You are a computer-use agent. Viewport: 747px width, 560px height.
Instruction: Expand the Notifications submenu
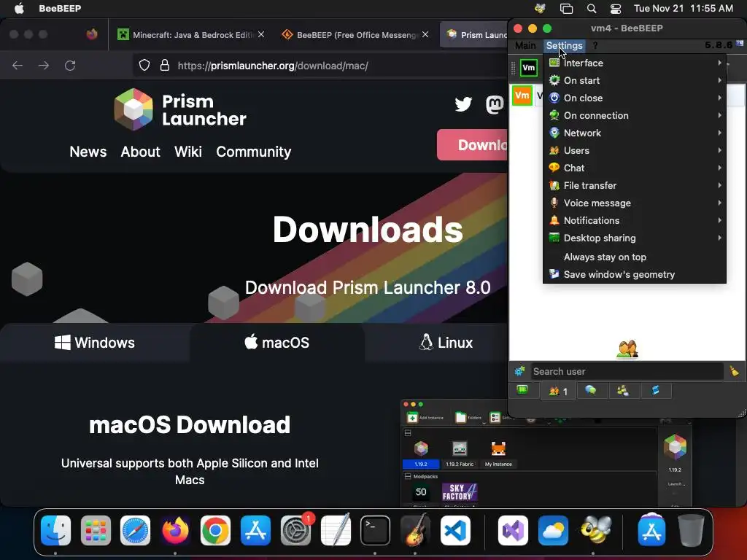[x=635, y=220]
